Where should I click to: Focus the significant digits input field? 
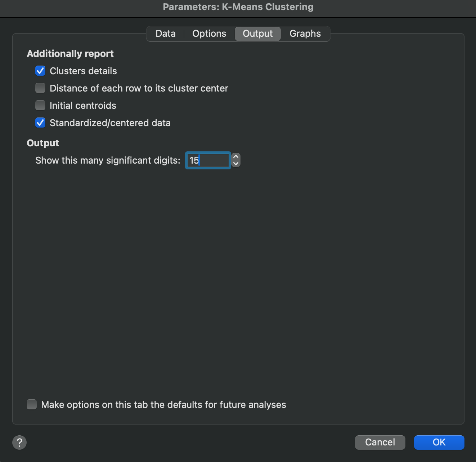pyautogui.click(x=208, y=160)
